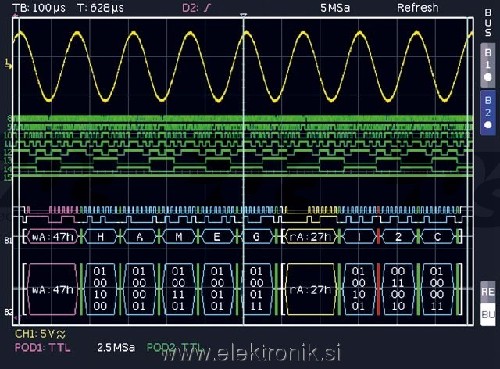Select the POD2: TTL label
The height and width of the screenshot is (369, 500).
click(x=174, y=347)
